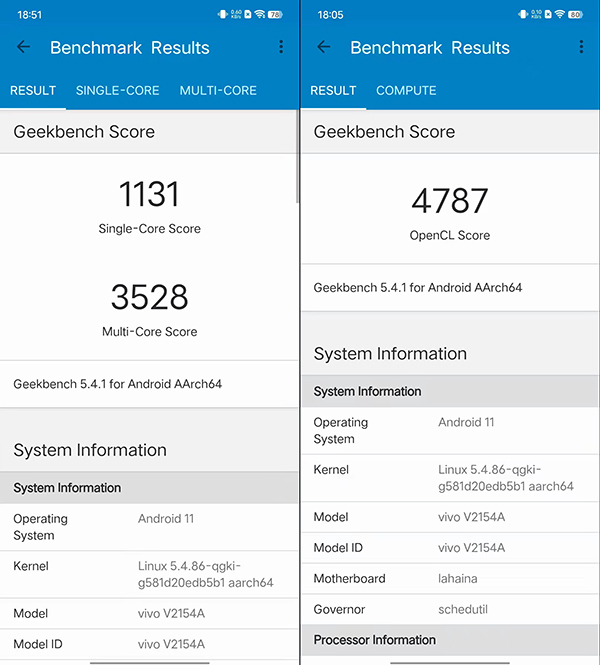Tap Wi-Fi icon in left status bar
Viewport: 600px width, 665px height.
tap(260, 15)
